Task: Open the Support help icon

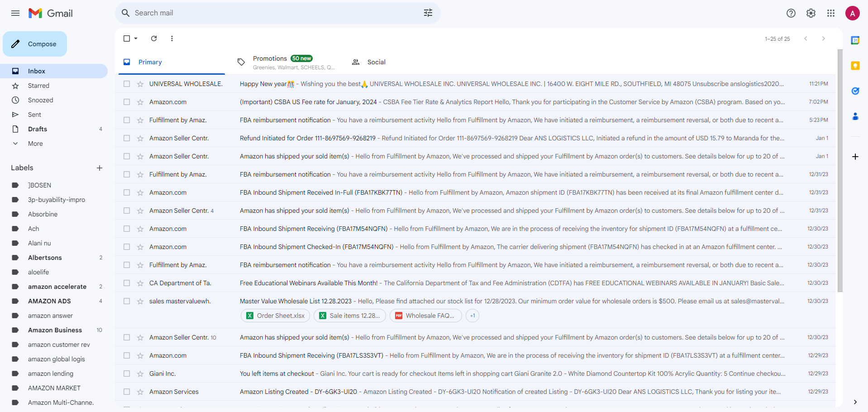Action: tap(791, 13)
